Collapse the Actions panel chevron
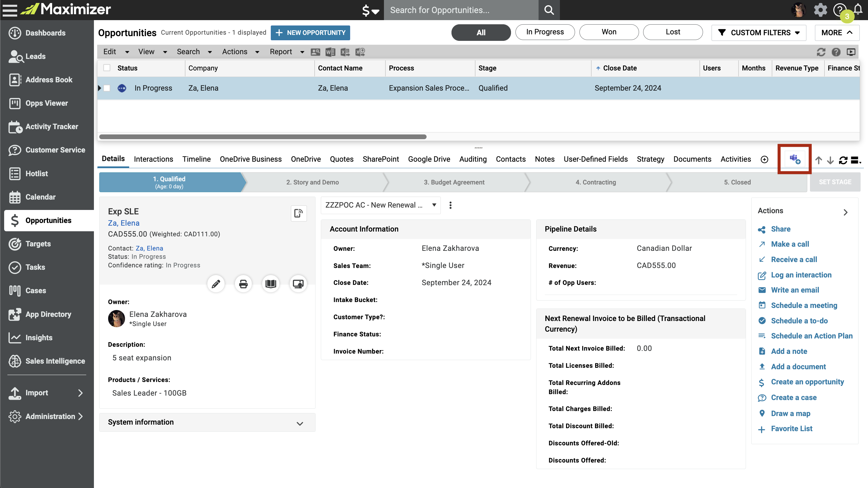 (845, 212)
